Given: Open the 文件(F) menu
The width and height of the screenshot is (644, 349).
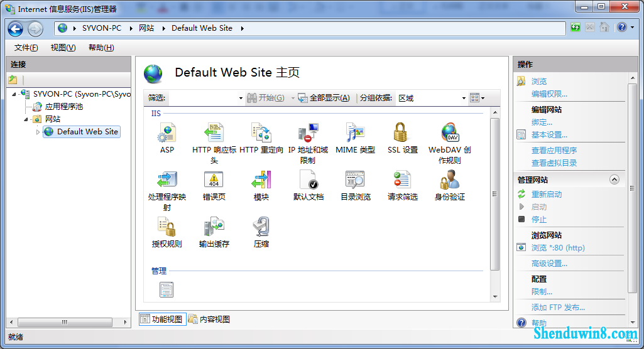Looking at the screenshot, I should pyautogui.click(x=26, y=48).
